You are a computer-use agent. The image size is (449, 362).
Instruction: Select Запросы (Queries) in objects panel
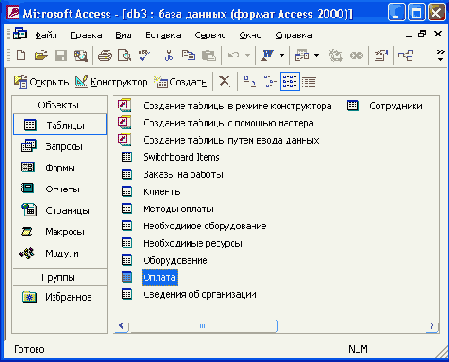(52, 146)
